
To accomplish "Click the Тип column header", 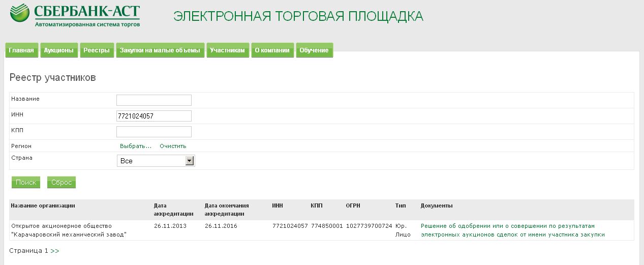I will (401, 205).
